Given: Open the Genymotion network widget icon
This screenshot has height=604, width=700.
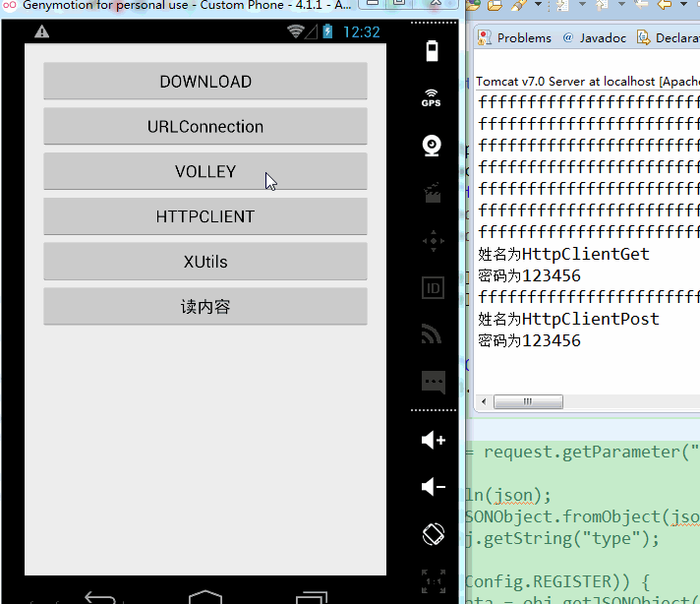Looking at the screenshot, I should [432, 334].
